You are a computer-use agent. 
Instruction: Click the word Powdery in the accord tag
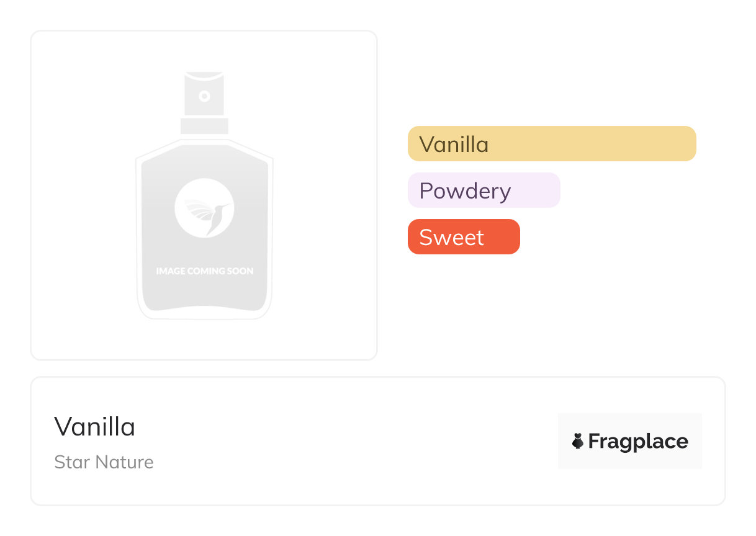coord(465,190)
